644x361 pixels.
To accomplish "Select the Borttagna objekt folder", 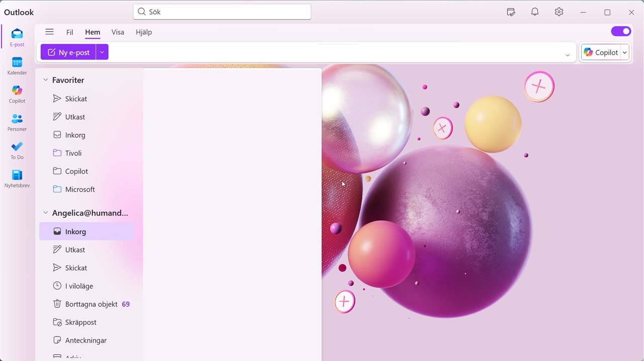I will [x=91, y=304].
